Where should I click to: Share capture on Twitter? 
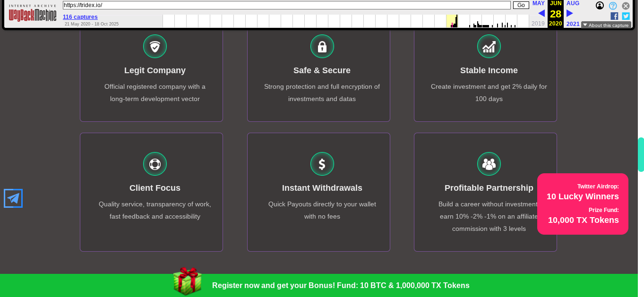pyautogui.click(x=626, y=16)
